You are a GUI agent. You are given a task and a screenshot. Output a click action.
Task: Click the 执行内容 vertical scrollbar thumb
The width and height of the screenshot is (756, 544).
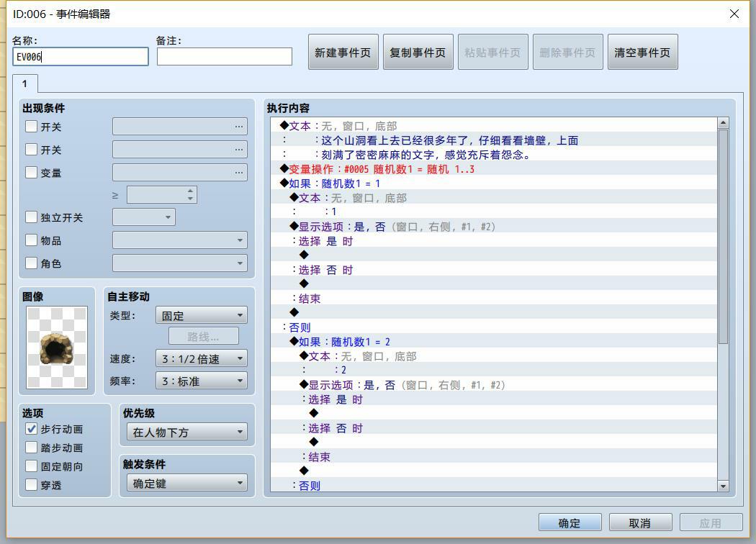[723, 236]
